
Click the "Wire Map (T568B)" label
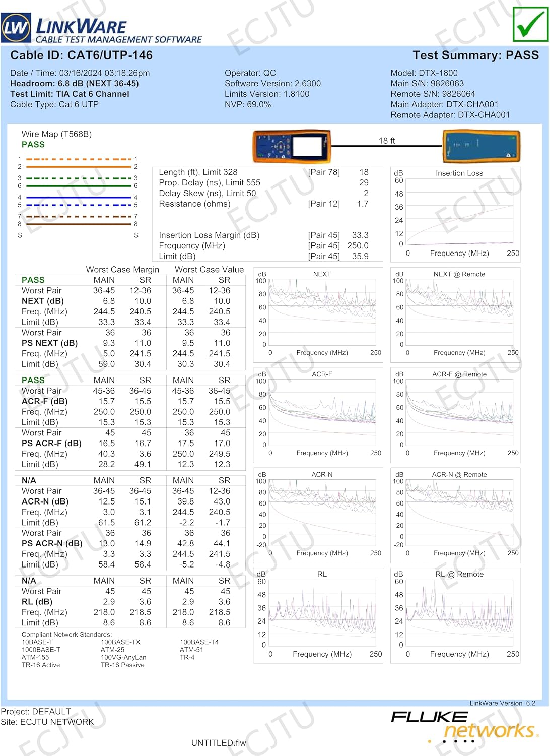[56, 134]
